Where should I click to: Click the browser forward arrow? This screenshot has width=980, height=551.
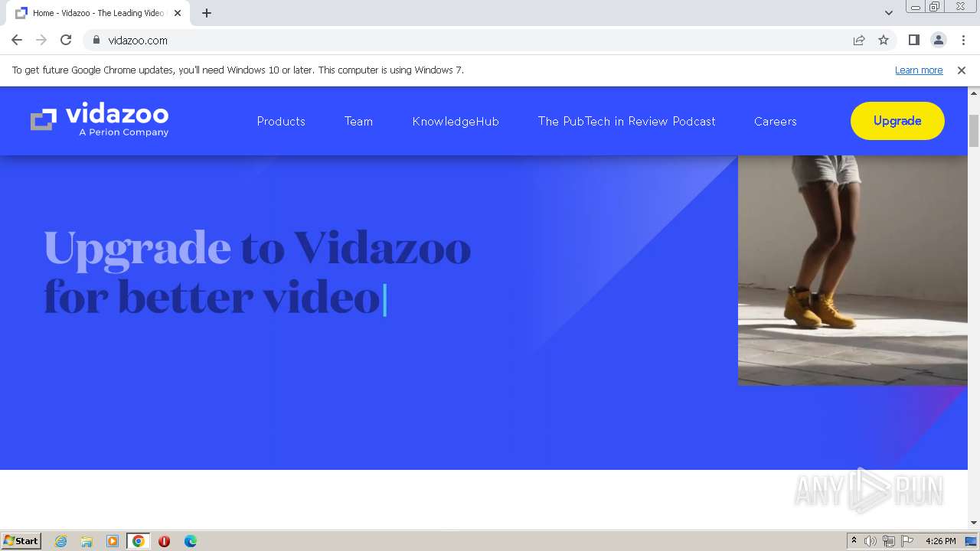pyautogui.click(x=41, y=40)
